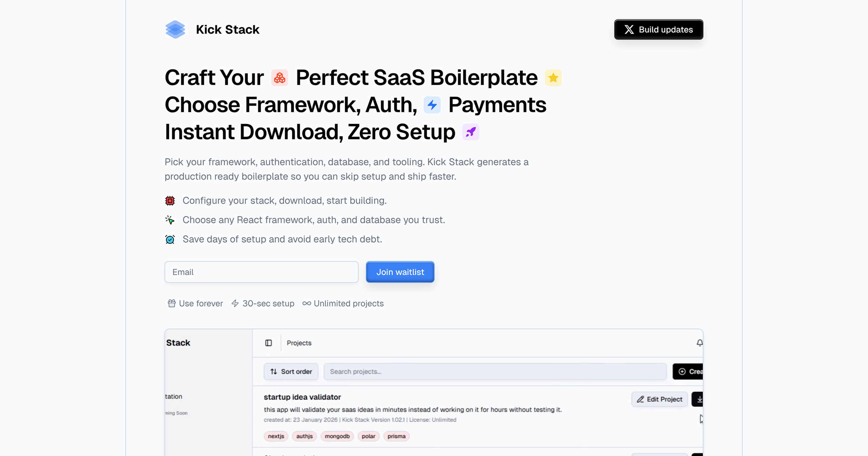
Task: Click the red cubes icon in headline
Action: [x=280, y=78]
